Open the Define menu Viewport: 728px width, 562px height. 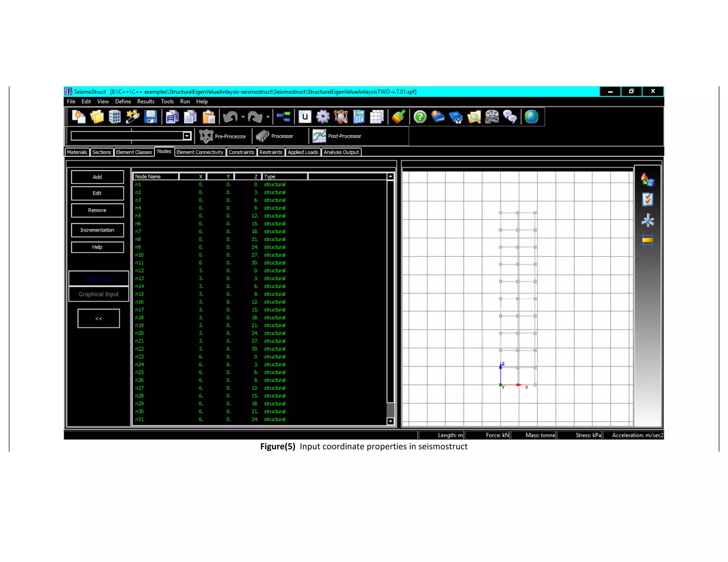123,101
